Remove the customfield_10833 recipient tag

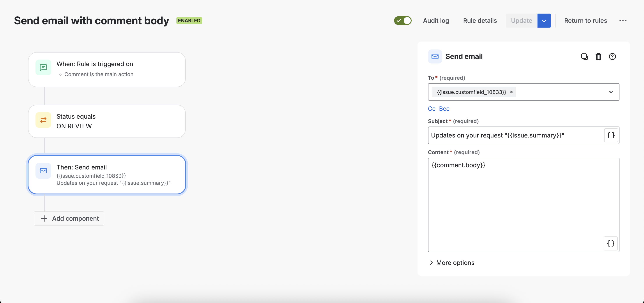click(511, 92)
